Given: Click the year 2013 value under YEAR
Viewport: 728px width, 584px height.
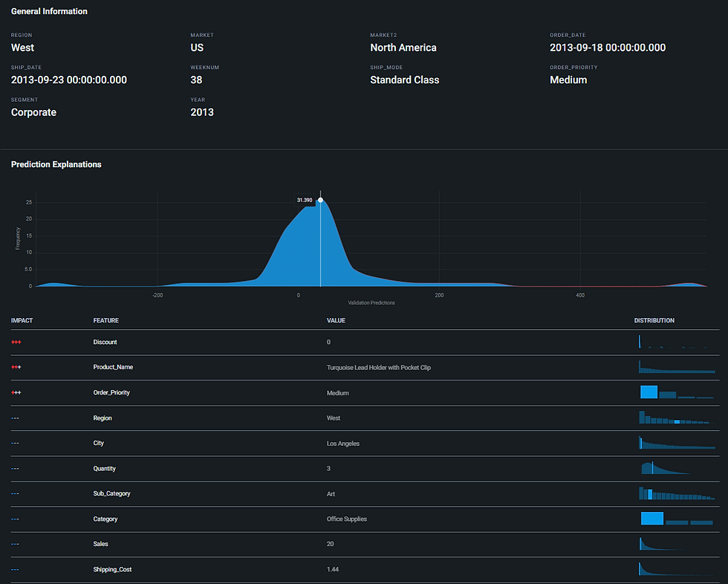Looking at the screenshot, I should [202, 112].
